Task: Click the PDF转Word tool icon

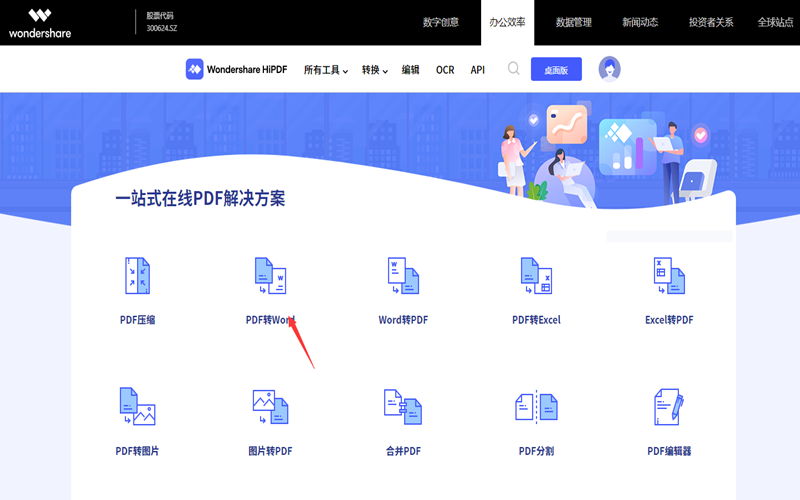Action: (270, 276)
